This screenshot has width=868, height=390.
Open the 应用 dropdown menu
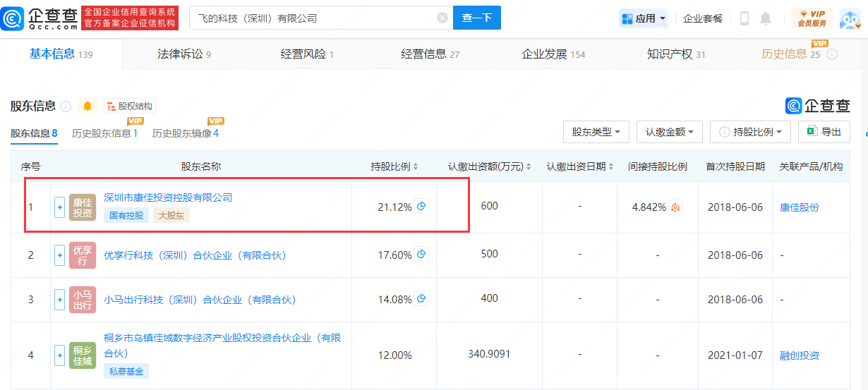coord(643,18)
